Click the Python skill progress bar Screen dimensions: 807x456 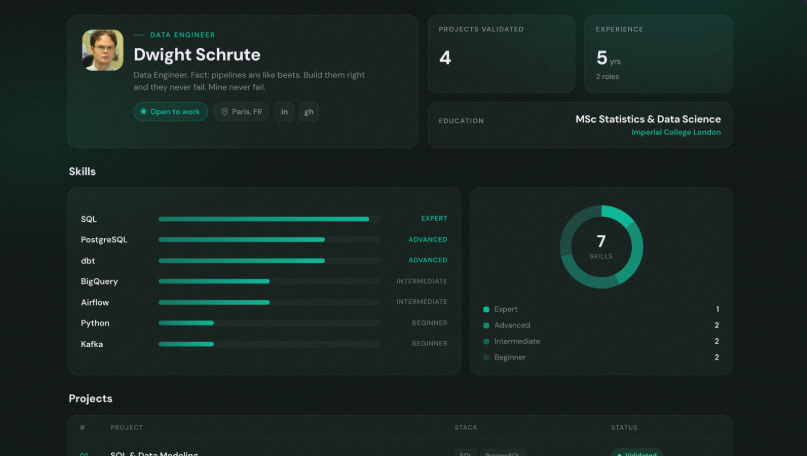(x=269, y=323)
